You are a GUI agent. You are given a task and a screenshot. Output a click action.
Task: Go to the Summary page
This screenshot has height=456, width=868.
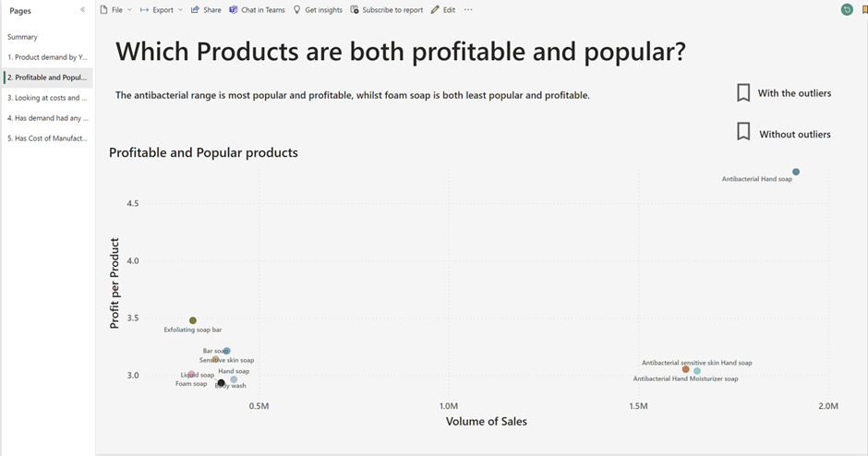[23, 37]
